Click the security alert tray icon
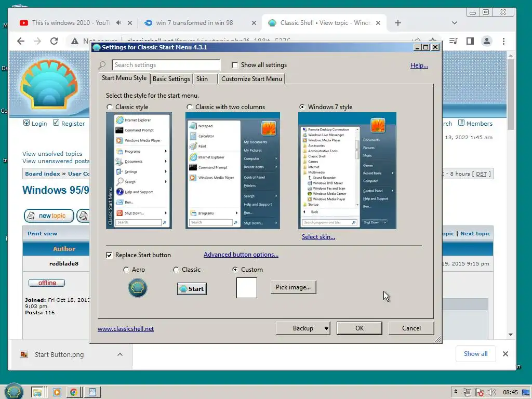 [x=480, y=392]
